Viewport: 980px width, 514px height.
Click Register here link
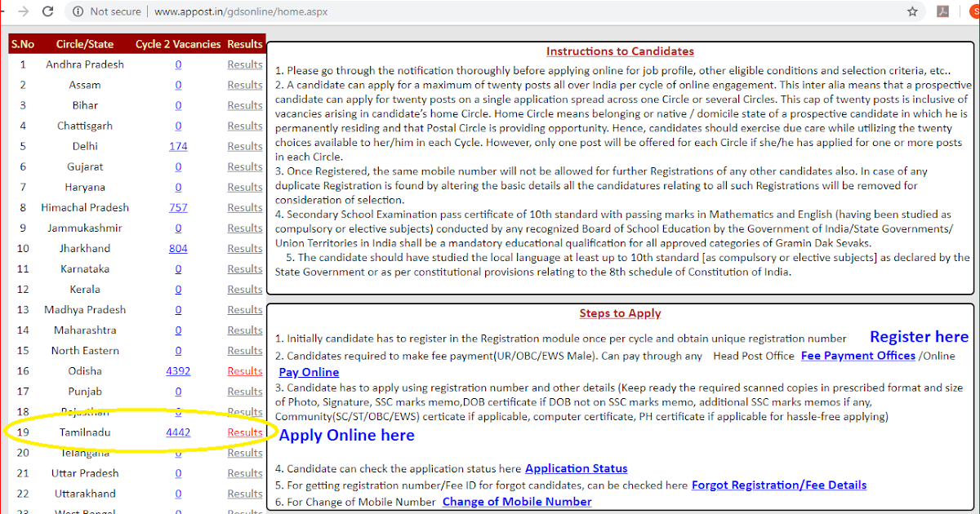919,336
